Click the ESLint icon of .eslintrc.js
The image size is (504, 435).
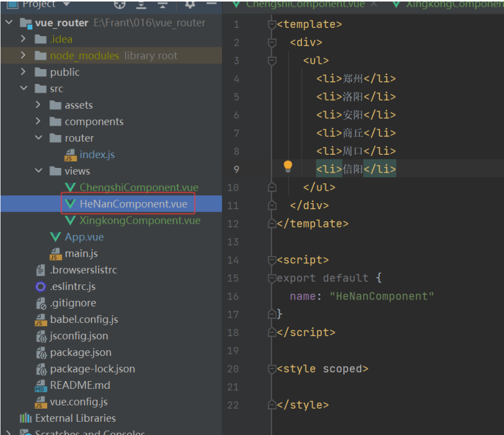click(x=41, y=286)
